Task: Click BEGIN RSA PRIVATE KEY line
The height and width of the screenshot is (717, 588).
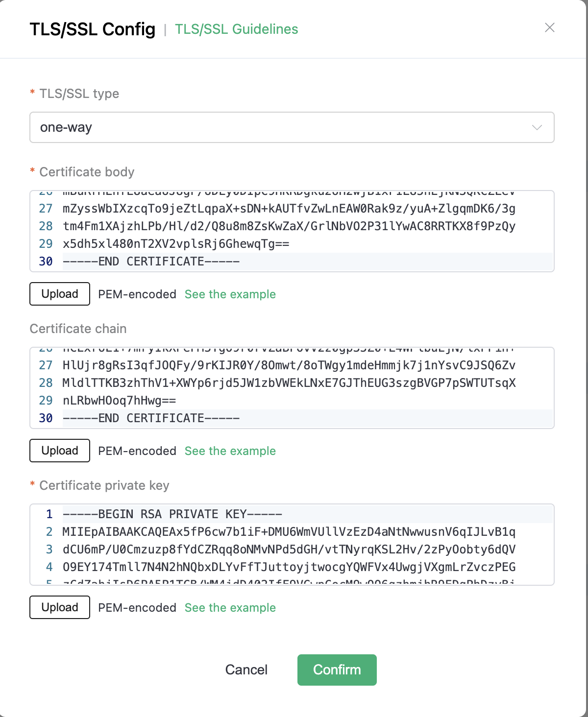Action: [x=172, y=514]
